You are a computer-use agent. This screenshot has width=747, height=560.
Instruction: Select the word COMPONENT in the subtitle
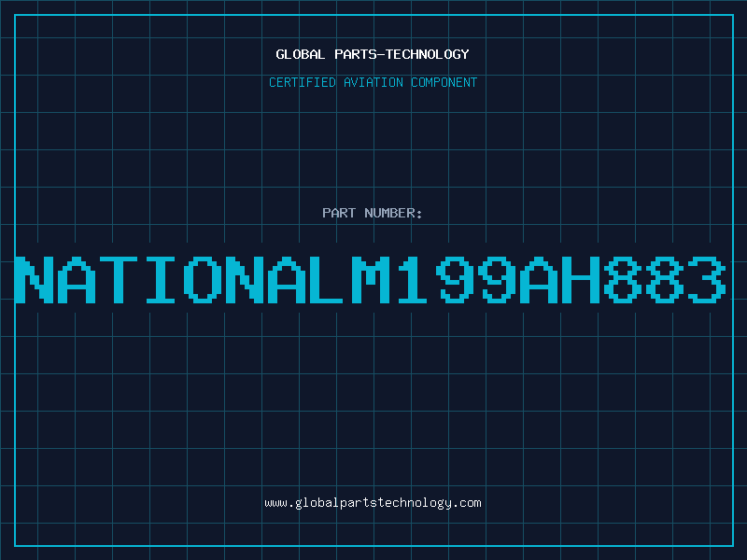click(444, 82)
